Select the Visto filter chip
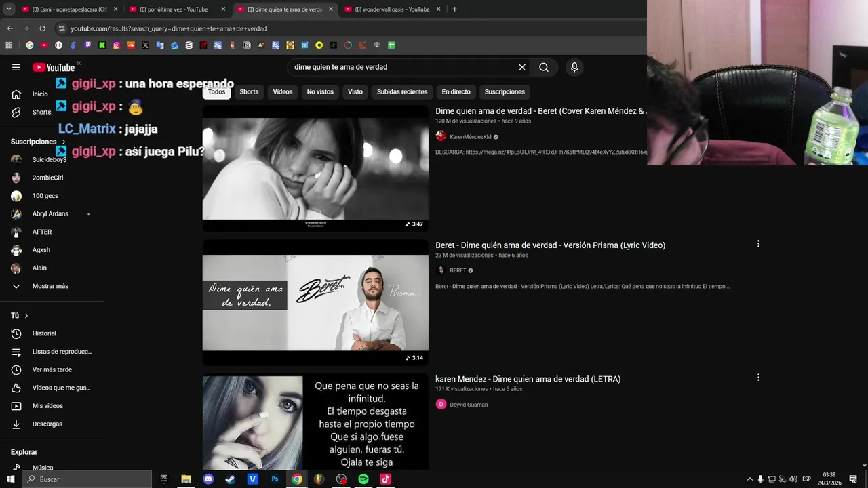Viewport: 868px width, 488px height. [x=355, y=91]
